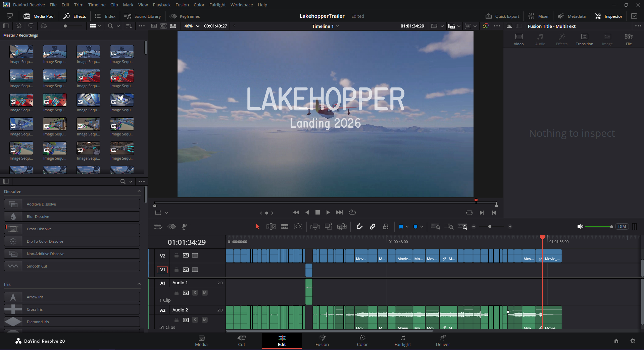The height and width of the screenshot is (350, 644).
Task: Open the Fusion page
Action: tap(322, 341)
